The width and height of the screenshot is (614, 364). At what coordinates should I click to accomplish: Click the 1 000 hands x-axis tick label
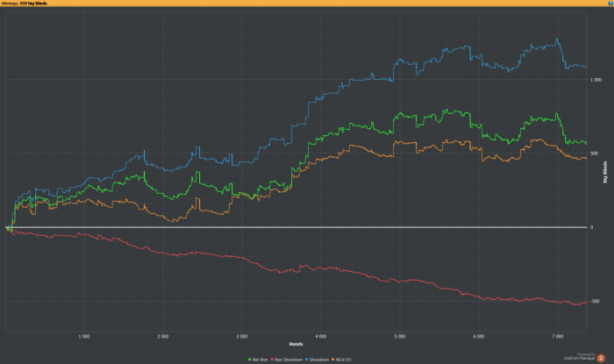point(84,337)
